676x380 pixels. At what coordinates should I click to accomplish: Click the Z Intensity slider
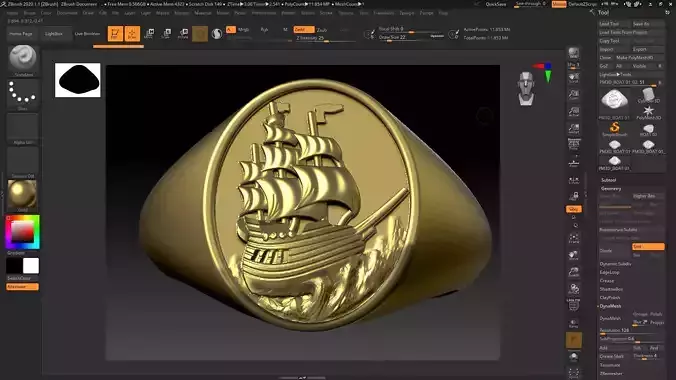point(325,38)
